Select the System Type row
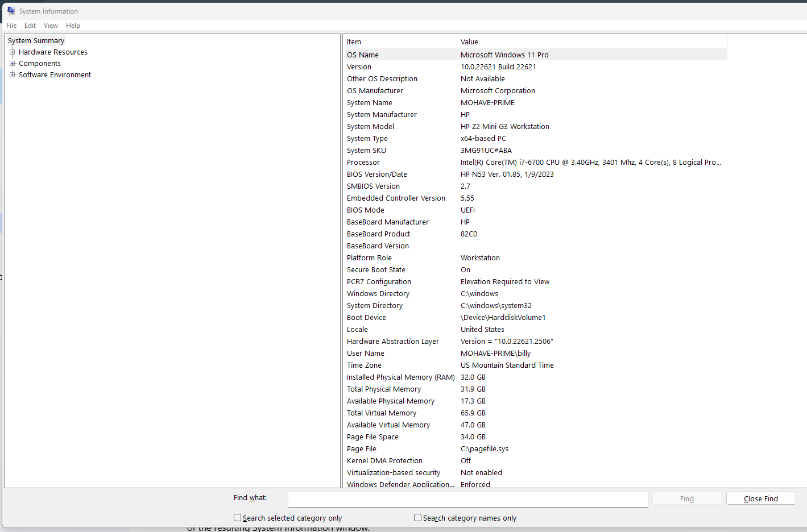Image resolution: width=807 pixels, height=532 pixels. [535, 139]
